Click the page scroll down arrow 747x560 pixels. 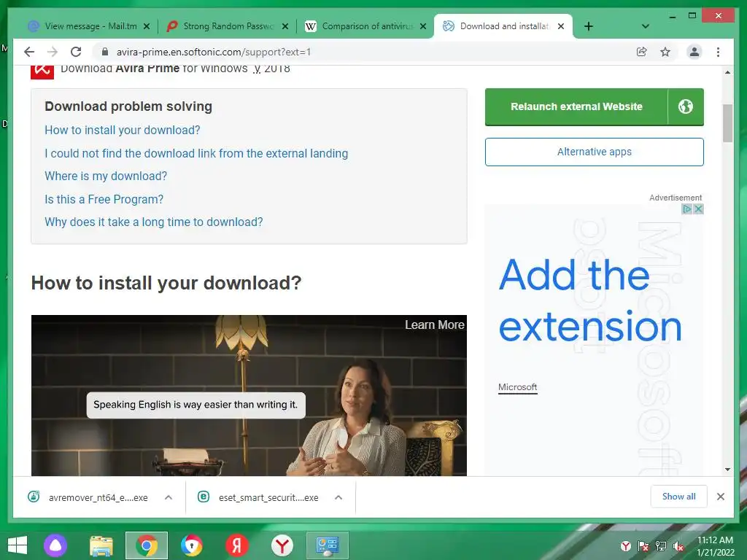click(x=727, y=470)
